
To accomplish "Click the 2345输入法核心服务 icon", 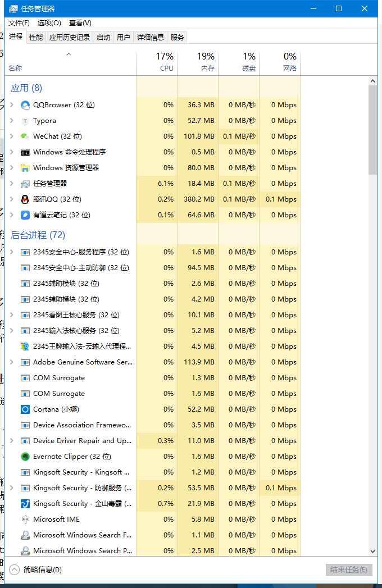I will pyautogui.click(x=25, y=331).
